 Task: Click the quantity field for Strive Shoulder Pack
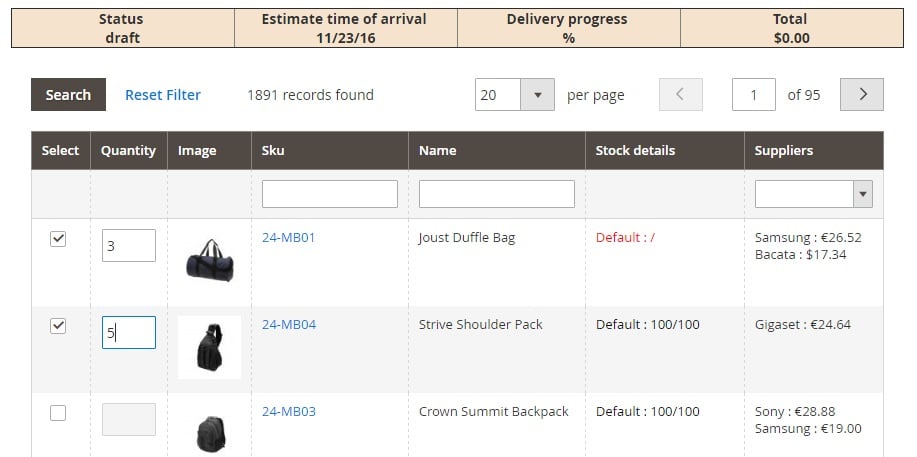pos(129,332)
